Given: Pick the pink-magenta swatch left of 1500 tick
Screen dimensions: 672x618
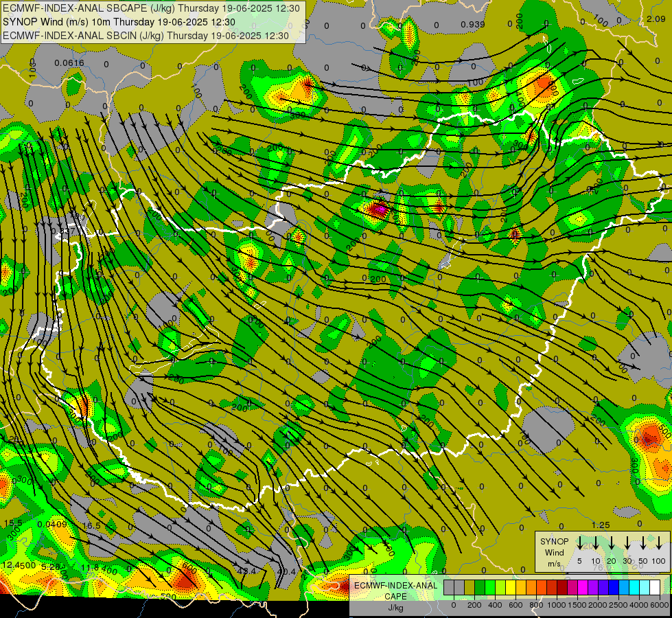Looking at the screenshot, I should click(572, 588).
